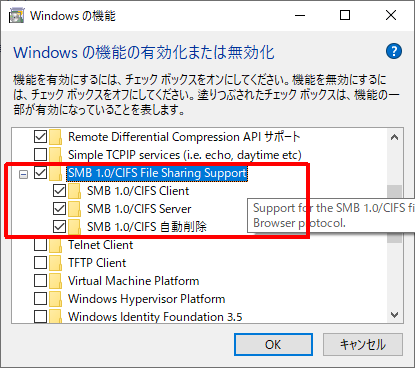Click folder icon next to Virtual Machine Platform
The image size is (415, 368).
click(x=56, y=281)
